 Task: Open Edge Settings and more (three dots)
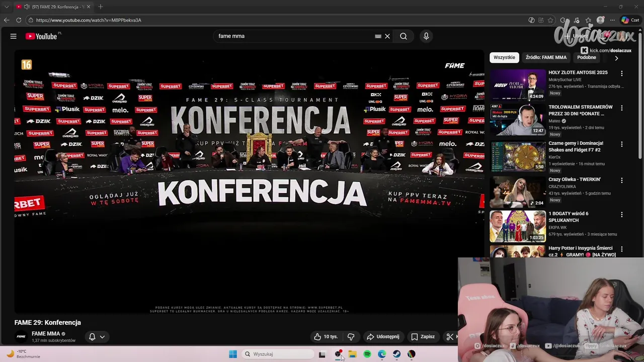point(612,20)
